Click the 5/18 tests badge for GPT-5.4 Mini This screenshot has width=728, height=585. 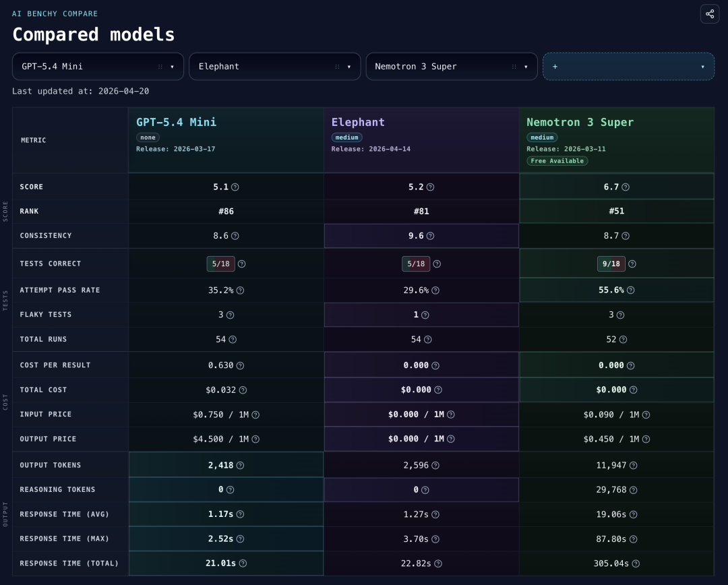[x=220, y=264]
